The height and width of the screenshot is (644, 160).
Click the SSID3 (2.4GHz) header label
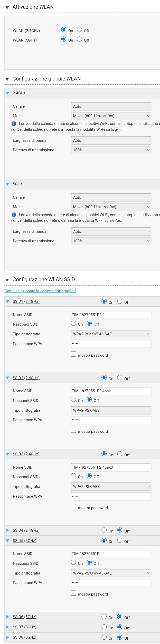(x=26, y=454)
